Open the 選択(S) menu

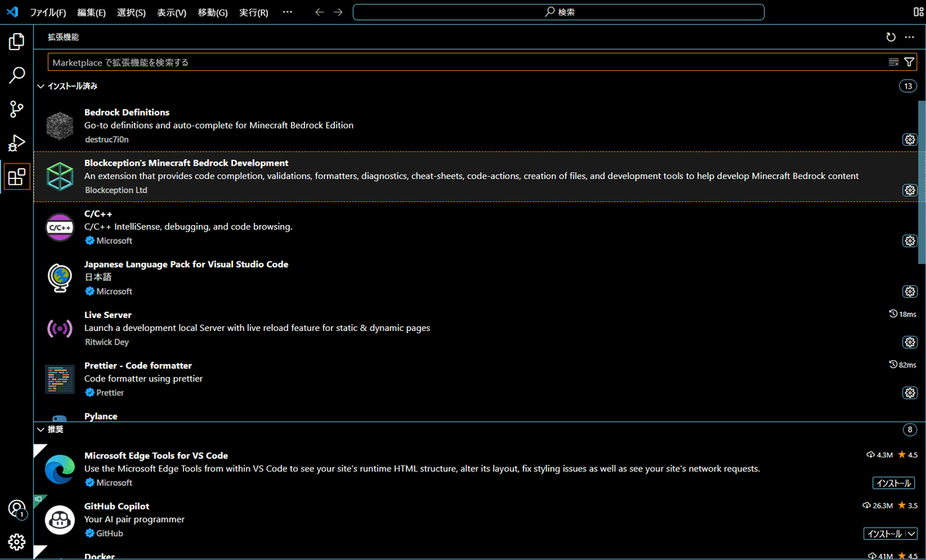pos(131,12)
